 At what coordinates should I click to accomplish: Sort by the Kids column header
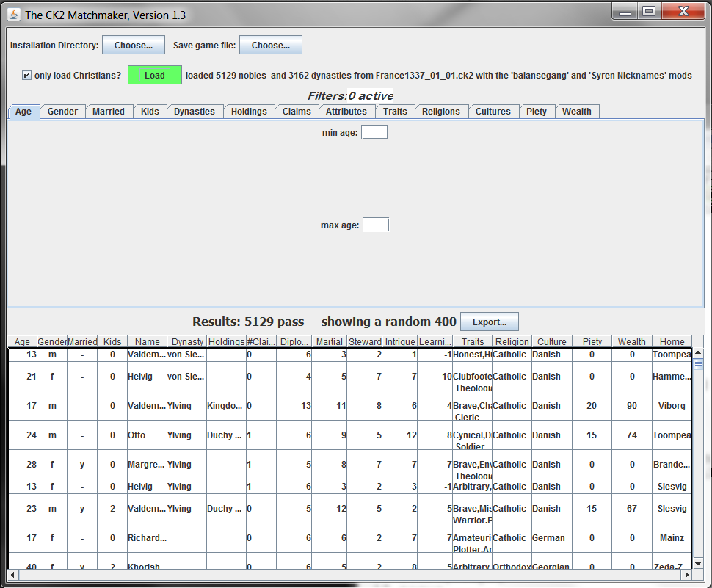tap(112, 341)
